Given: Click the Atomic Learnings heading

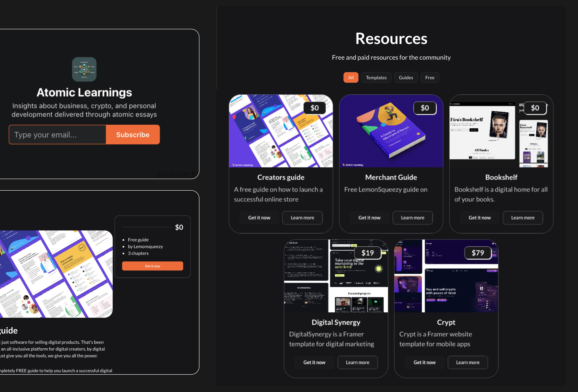Looking at the screenshot, I should [84, 92].
